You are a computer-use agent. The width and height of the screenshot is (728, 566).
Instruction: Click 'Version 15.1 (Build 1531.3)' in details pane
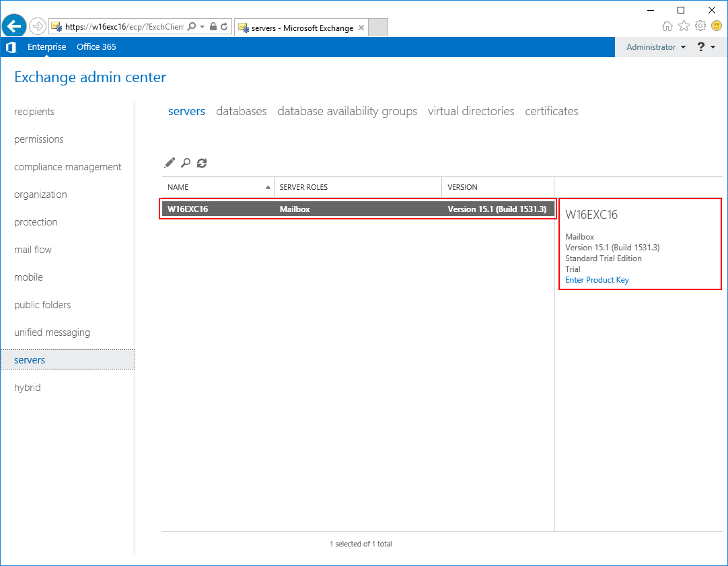[612, 248]
